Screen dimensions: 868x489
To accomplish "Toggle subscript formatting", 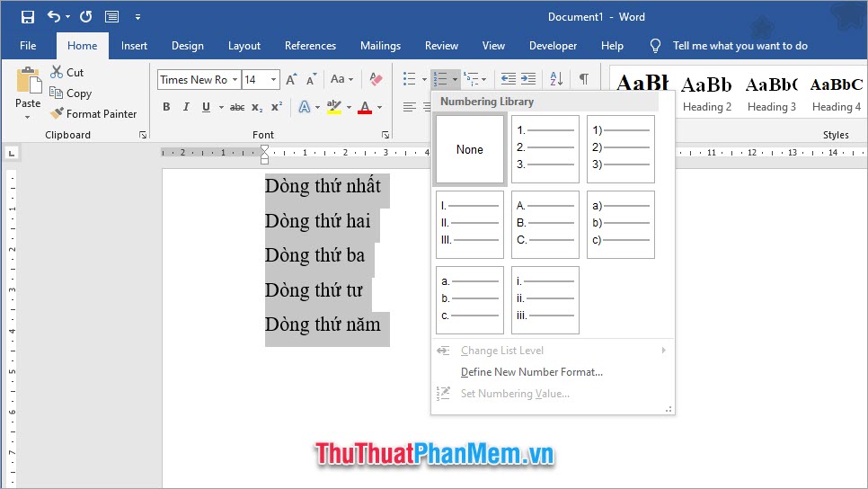I will [x=257, y=108].
